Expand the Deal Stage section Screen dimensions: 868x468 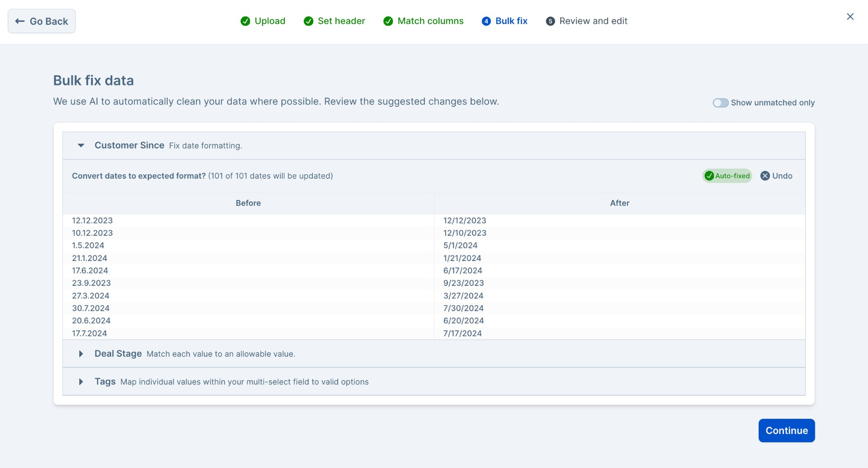click(x=81, y=354)
